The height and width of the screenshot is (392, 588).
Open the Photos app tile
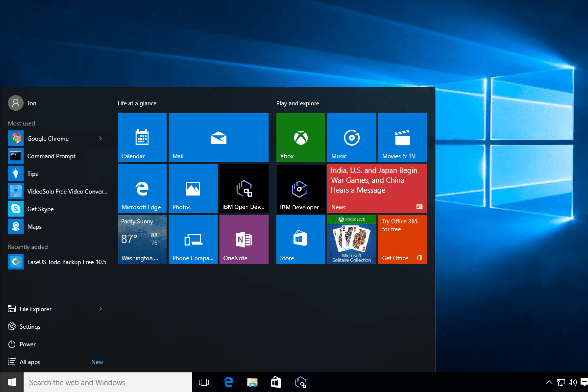(x=193, y=189)
